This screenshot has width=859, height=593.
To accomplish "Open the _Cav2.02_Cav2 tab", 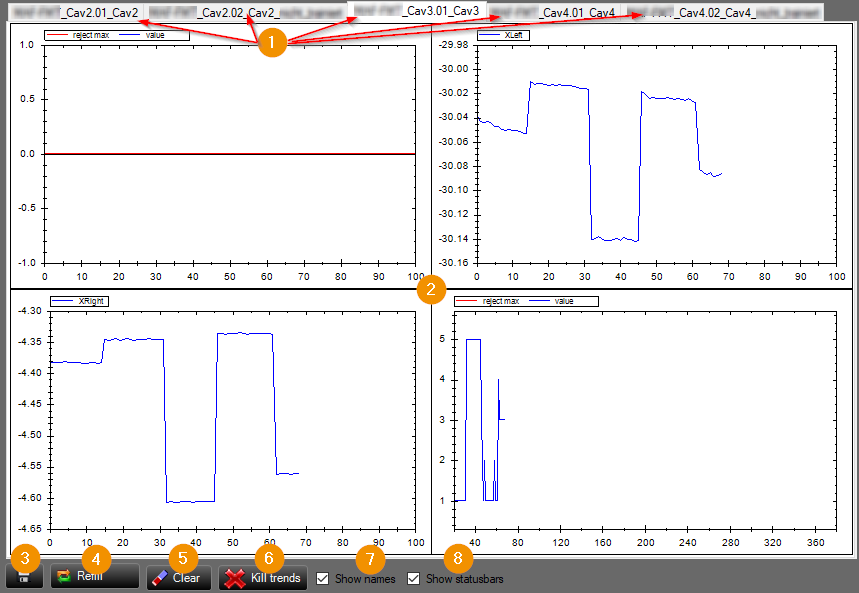I will 245,13.
